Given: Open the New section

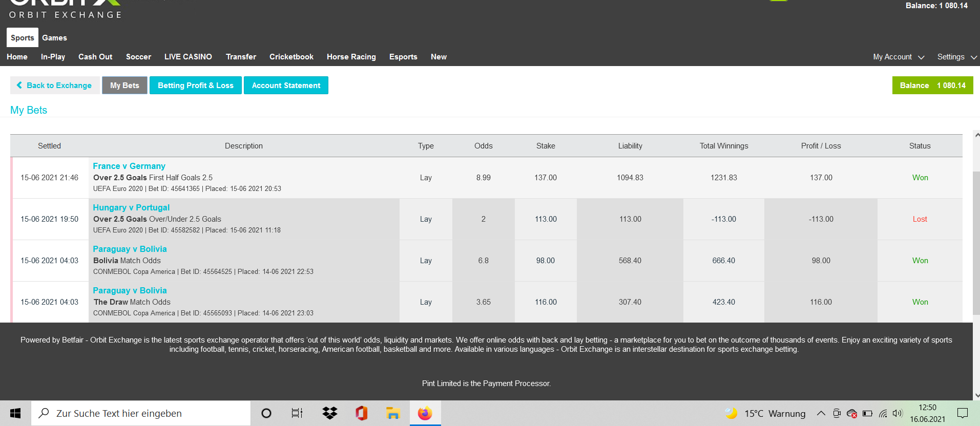Looking at the screenshot, I should 439,57.
